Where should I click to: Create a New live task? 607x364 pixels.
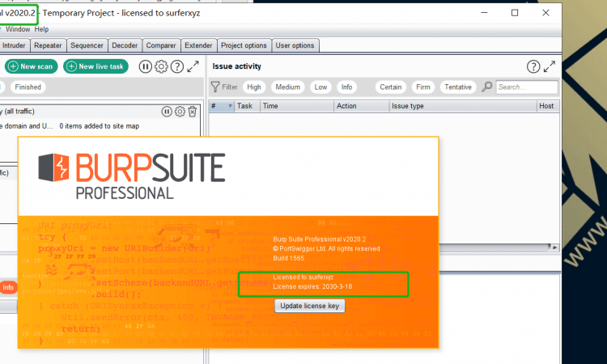[x=96, y=66]
